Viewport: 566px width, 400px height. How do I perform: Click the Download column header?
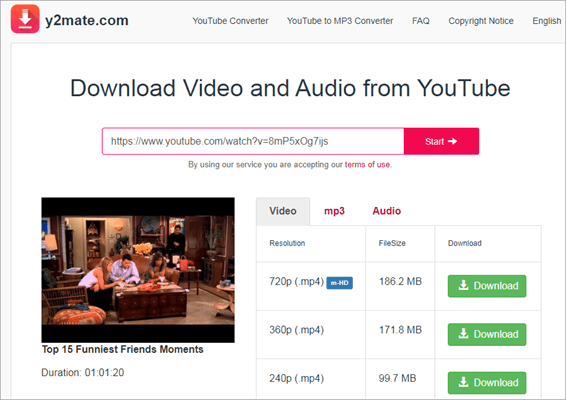tap(465, 243)
